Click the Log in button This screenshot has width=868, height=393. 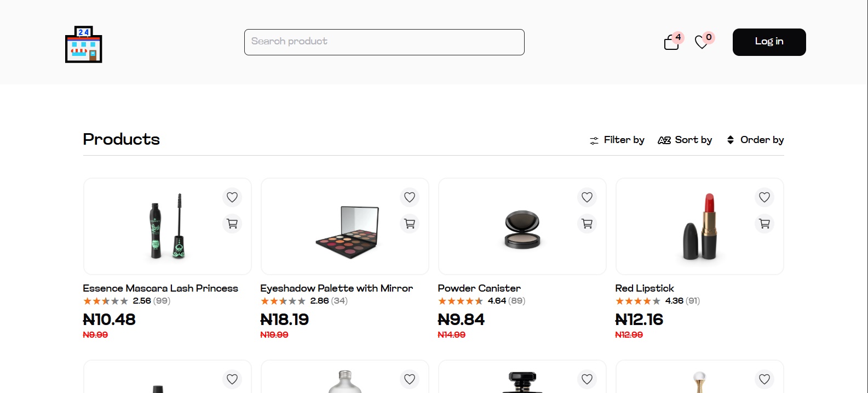[769, 42]
